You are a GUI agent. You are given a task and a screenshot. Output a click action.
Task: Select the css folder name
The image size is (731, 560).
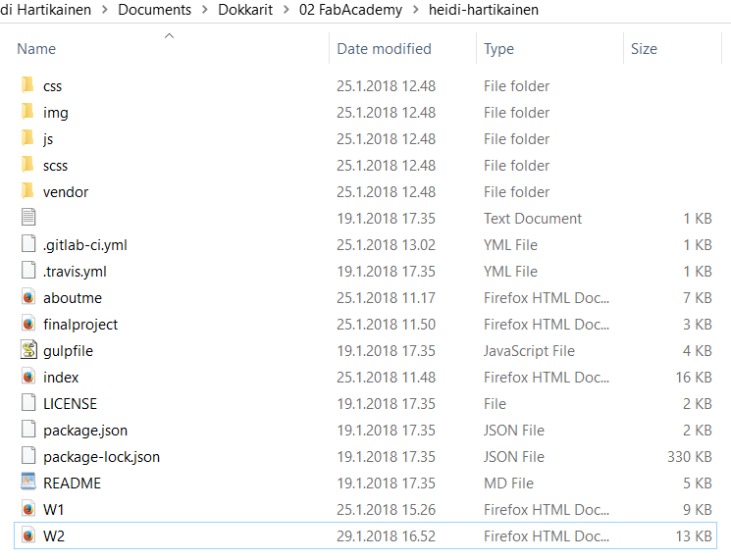pyautogui.click(x=52, y=86)
